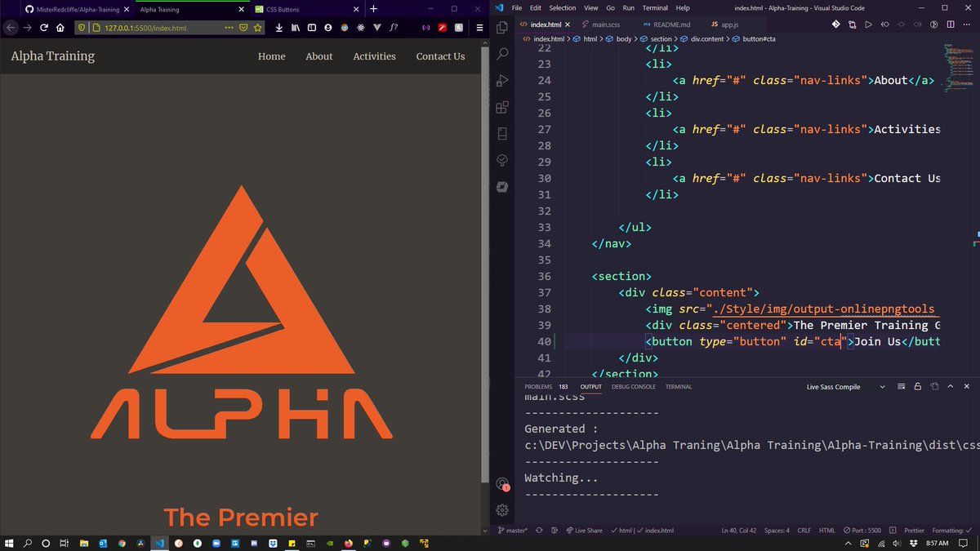Open new Firefox tab with plus button
This screenshot has height=551, width=980.
pyautogui.click(x=373, y=9)
